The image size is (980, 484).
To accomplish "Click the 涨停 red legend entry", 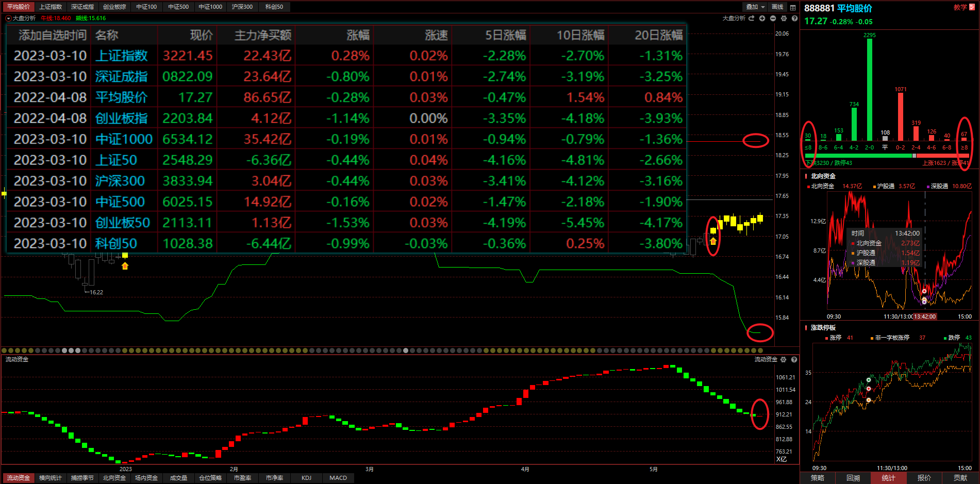I will click(x=839, y=338).
